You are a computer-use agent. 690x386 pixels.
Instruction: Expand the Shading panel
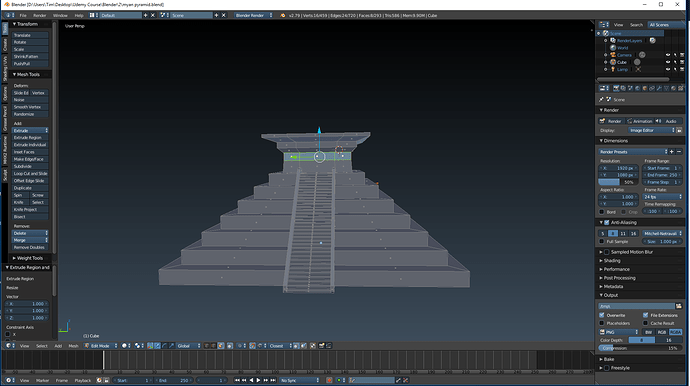[612, 261]
